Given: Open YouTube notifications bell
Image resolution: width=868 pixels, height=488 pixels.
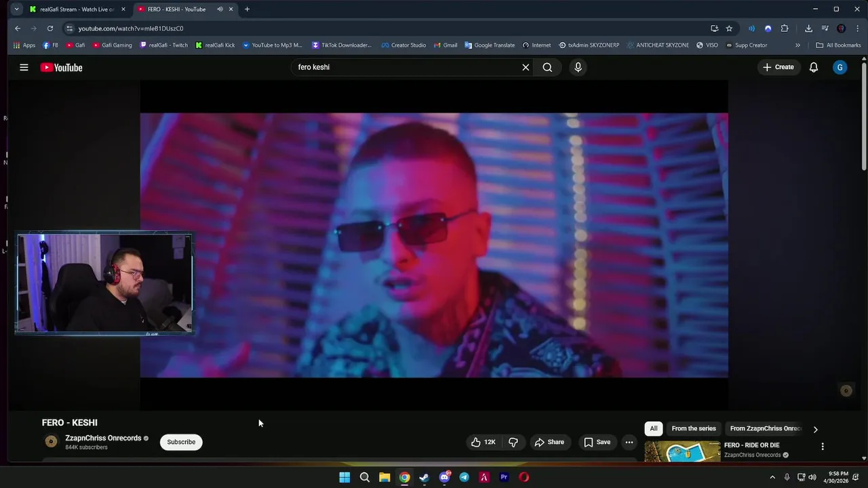Looking at the screenshot, I should [x=814, y=67].
